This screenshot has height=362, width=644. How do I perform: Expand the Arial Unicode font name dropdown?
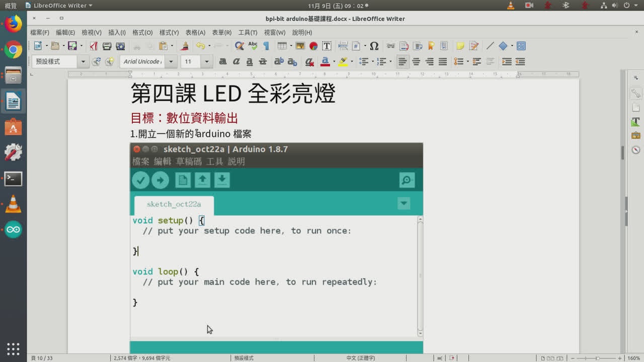click(171, 62)
